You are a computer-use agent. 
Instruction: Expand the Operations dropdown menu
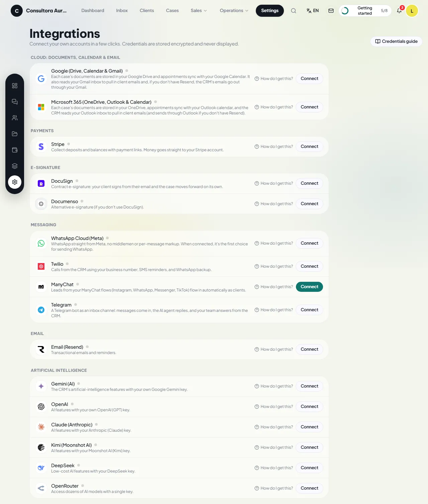pos(234,11)
